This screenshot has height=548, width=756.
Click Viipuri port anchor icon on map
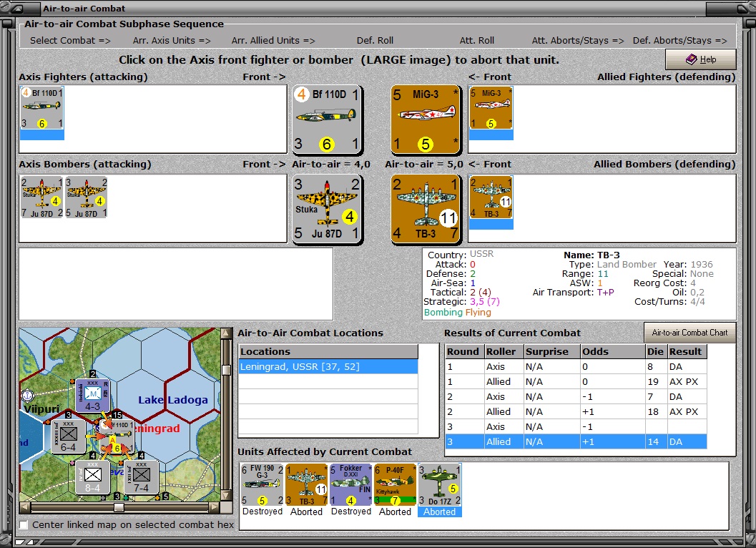tap(28, 396)
